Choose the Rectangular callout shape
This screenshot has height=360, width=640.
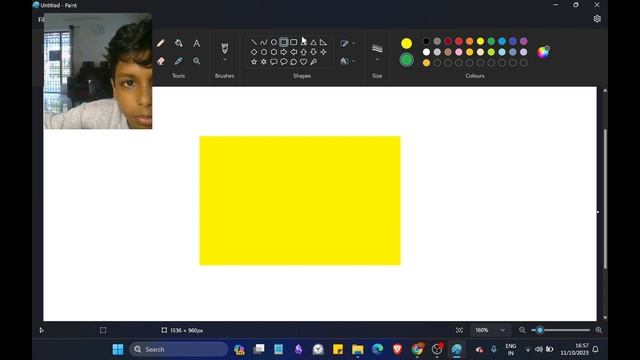click(x=273, y=62)
